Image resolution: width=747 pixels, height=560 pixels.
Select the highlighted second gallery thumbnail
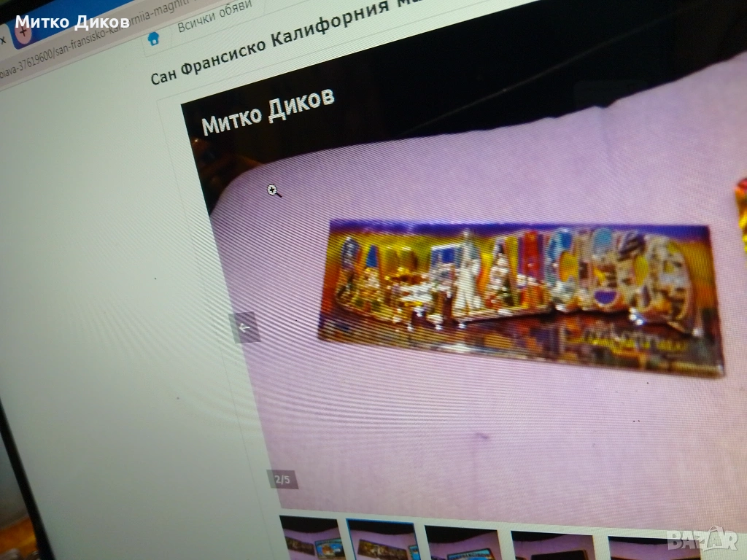[381, 541]
